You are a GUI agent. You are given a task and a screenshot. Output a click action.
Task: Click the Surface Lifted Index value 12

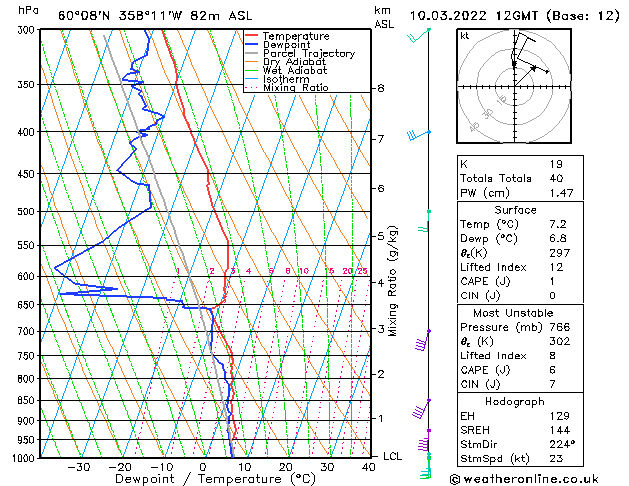pos(556,267)
